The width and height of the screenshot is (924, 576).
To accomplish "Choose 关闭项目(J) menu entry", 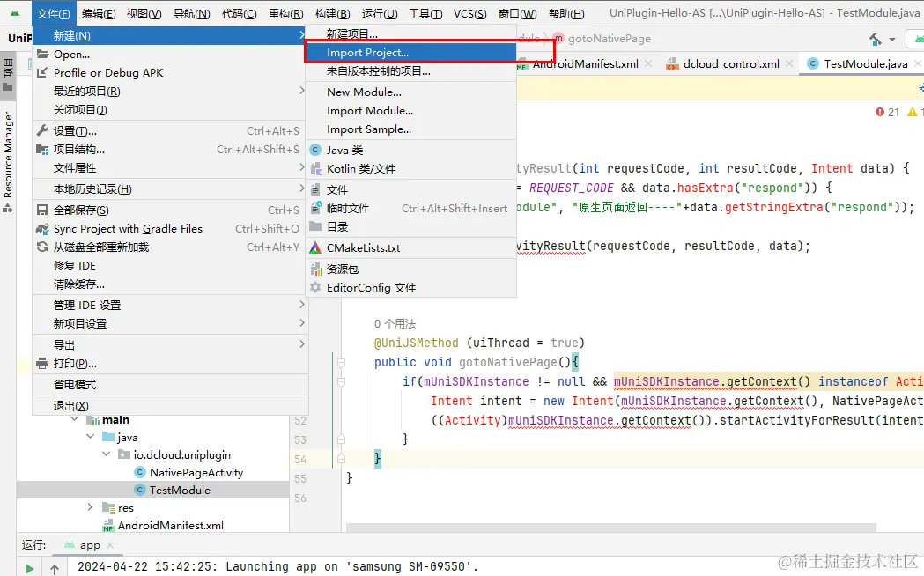I will point(170,109).
